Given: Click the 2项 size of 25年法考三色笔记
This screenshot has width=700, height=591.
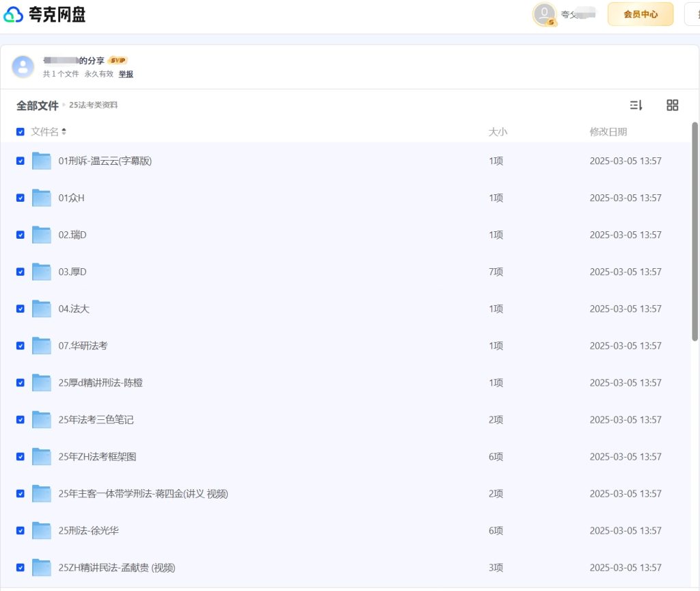Looking at the screenshot, I should [x=496, y=420].
